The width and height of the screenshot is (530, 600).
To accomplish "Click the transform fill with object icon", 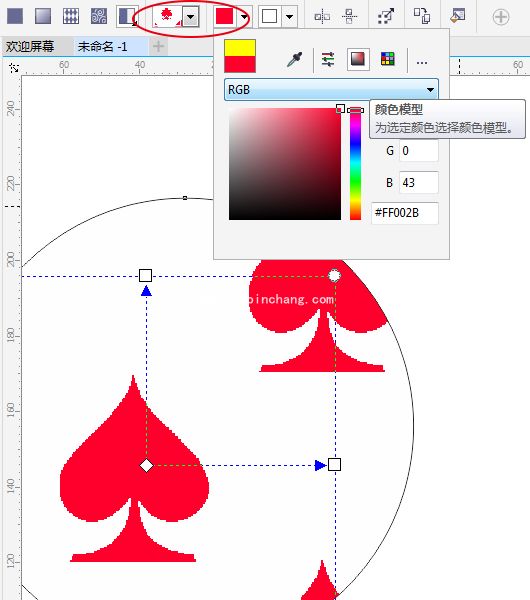I will tap(386, 16).
